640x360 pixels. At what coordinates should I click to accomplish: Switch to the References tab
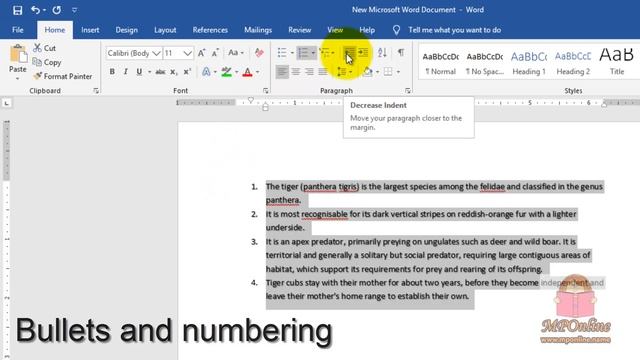pyautogui.click(x=210, y=30)
